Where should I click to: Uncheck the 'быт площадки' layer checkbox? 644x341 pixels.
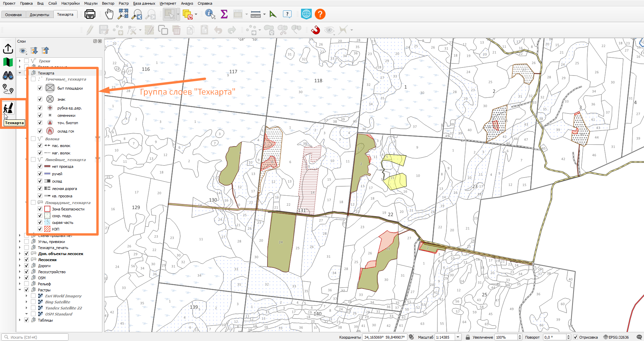[40, 88]
